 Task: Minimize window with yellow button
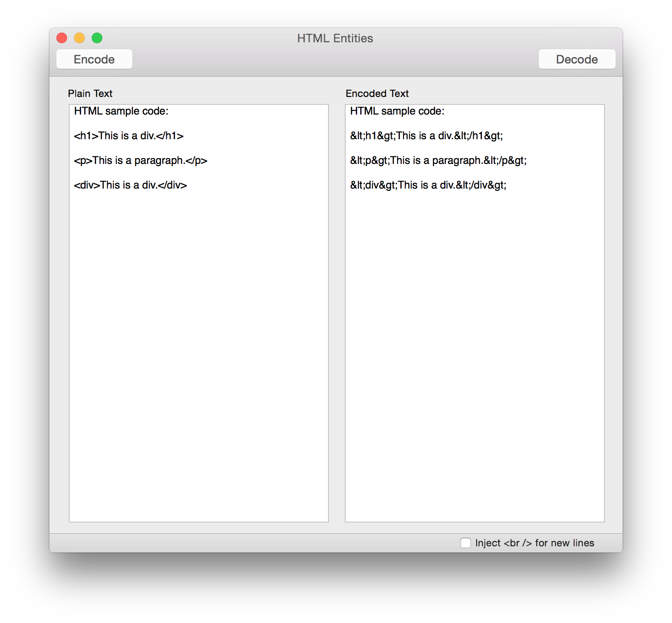[x=79, y=38]
